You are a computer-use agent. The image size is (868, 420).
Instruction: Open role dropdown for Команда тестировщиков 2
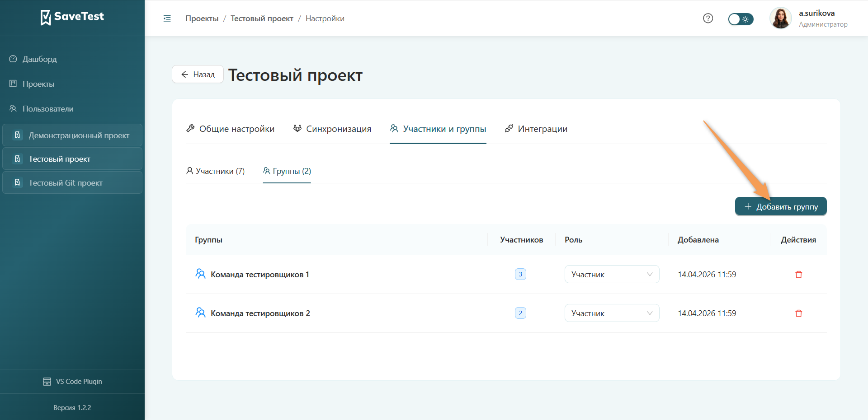(612, 313)
